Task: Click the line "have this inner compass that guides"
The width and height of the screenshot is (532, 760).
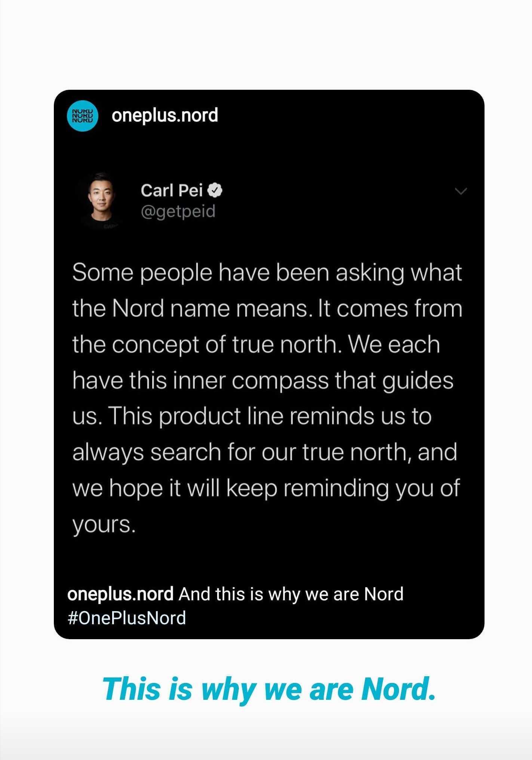Action: [x=262, y=381]
